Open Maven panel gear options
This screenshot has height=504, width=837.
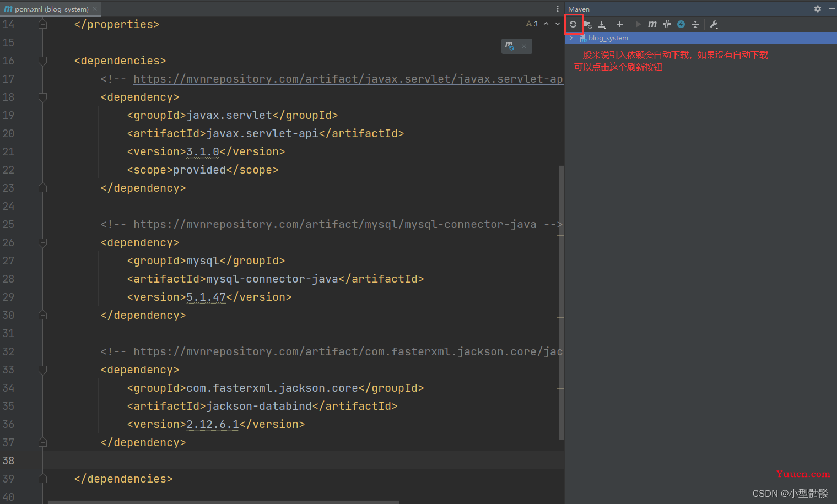click(818, 9)
